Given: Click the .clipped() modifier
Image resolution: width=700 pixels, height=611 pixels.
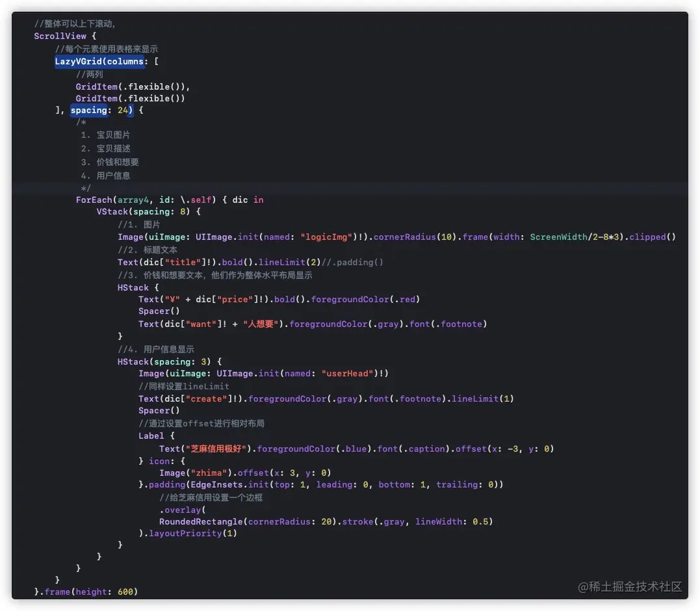Looking at the screenshot, I should click(x=650, y=237).
